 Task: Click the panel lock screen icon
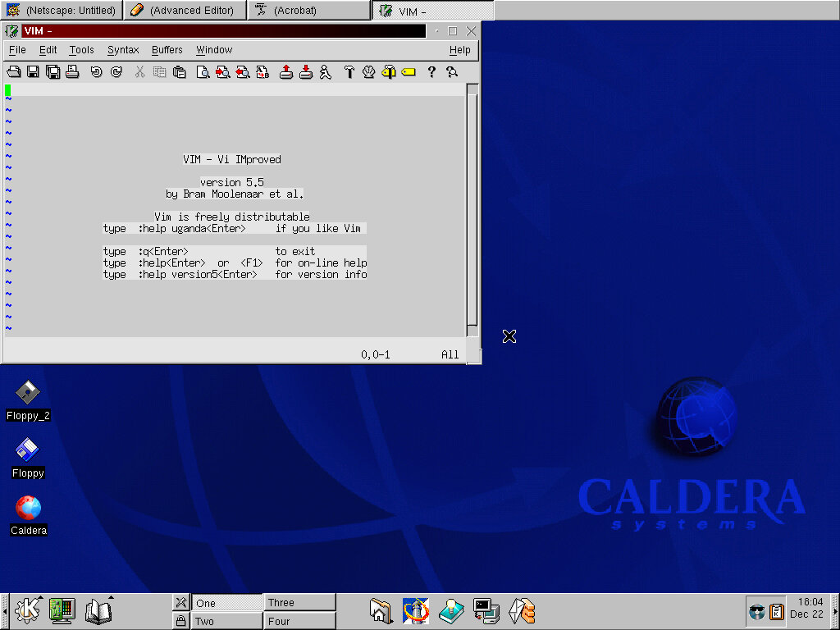(x=181, y=621)
